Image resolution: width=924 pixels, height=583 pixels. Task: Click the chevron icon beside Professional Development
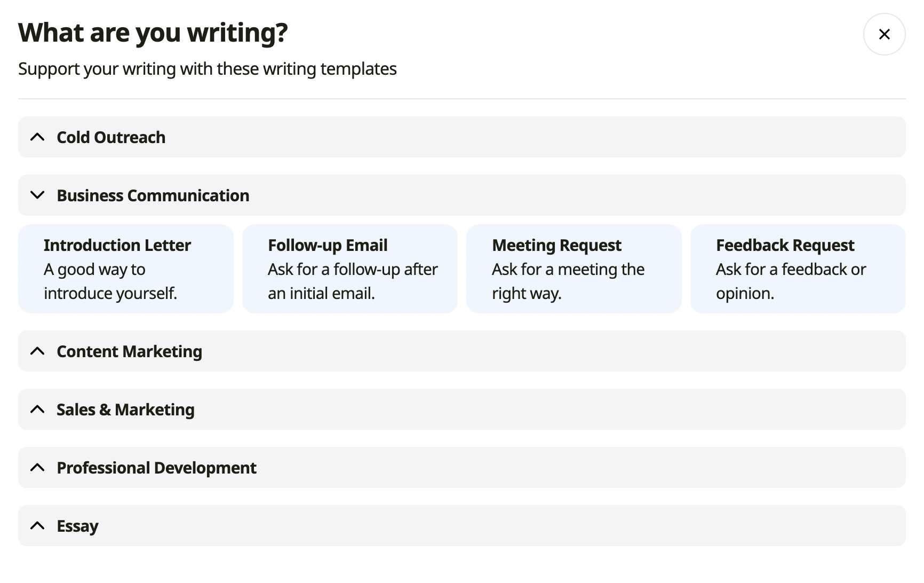point(37,468)
